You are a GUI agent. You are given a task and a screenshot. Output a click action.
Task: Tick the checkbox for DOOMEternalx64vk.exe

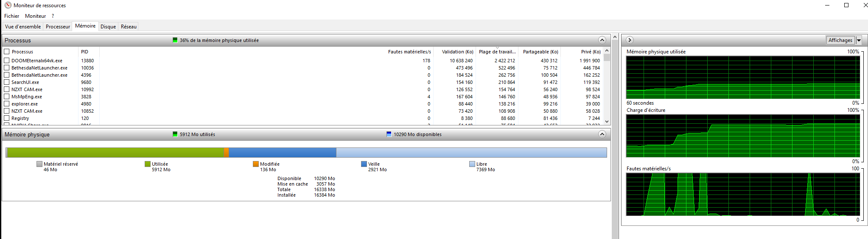(6, 61)
